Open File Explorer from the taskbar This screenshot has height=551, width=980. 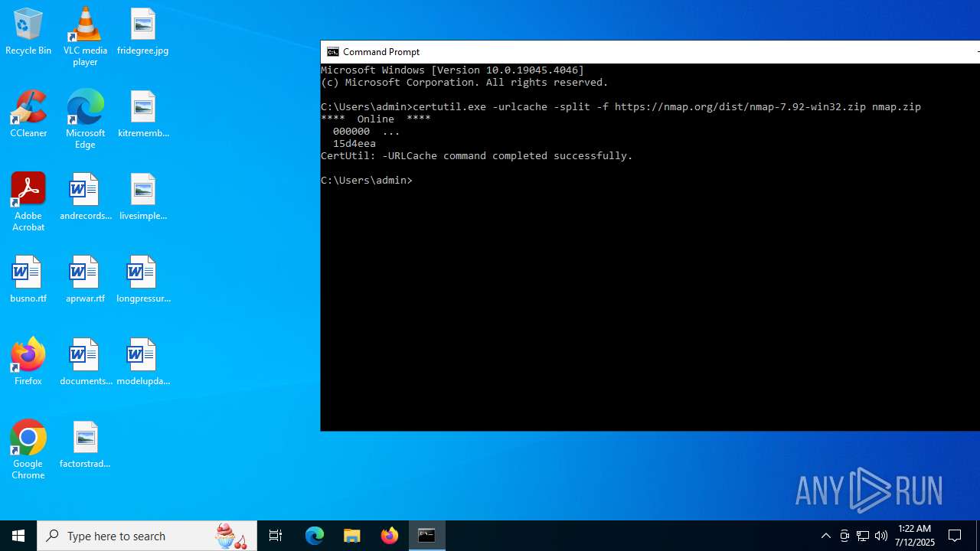pos(352,536)
